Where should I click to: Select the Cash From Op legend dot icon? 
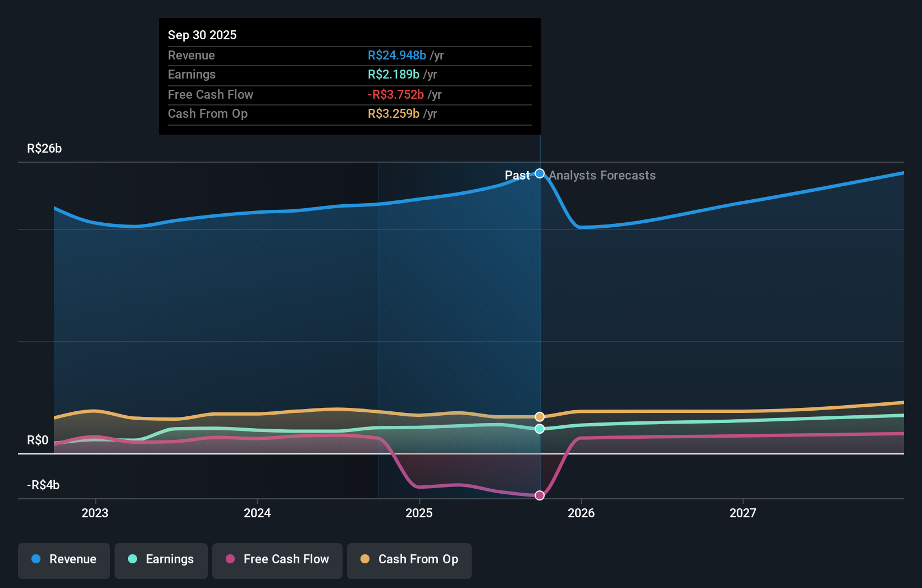365,559
